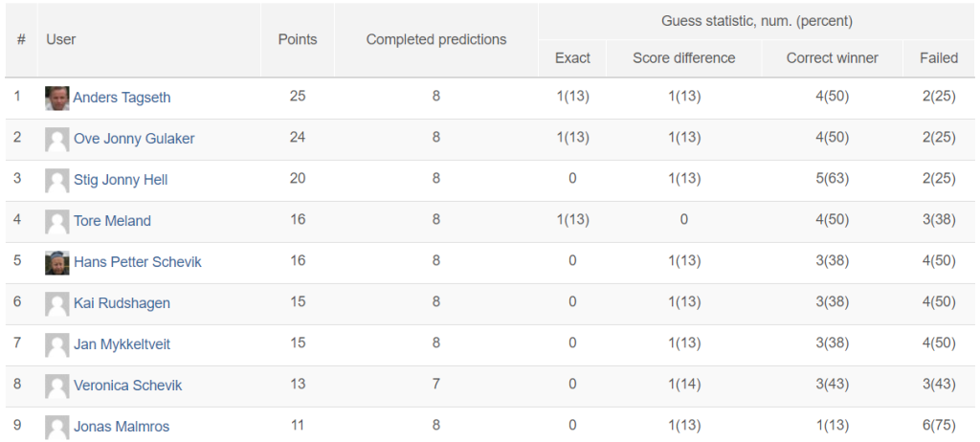The image size is (980, 442).
Task: Click the Completed predictions column header
Action: pyautogui.click(x=436, y=39)
